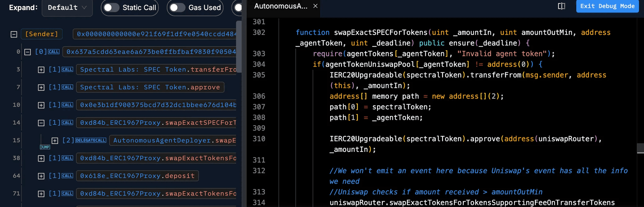Expand the AutonomousAgentDeployer delegatecall node
This screenshot has width=644, height=207.
(55, 140)
